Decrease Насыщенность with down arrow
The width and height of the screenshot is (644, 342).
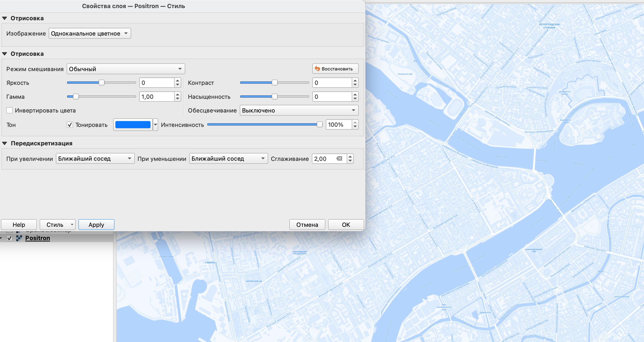[x=355, y=99]
